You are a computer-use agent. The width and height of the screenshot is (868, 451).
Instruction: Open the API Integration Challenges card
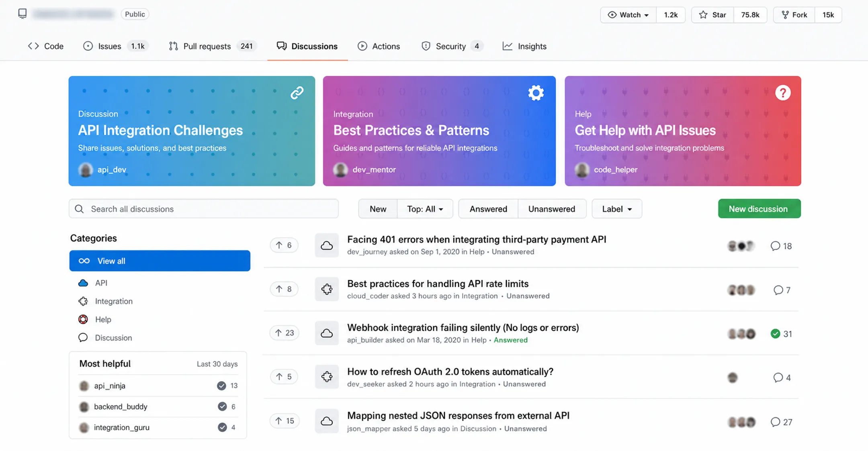[x=192, y=131]
